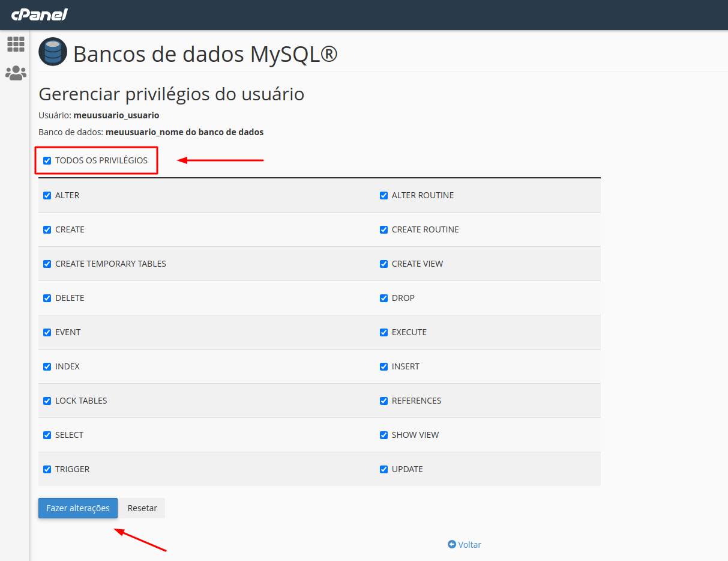Uncheck TODOS OS PRIVILÉGIOS checkbox
Screen dimensions: 728x561
[x=47, y=160]
